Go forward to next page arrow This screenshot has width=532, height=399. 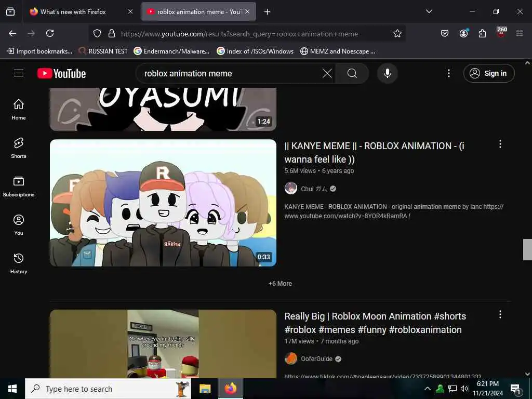[31, 33]
